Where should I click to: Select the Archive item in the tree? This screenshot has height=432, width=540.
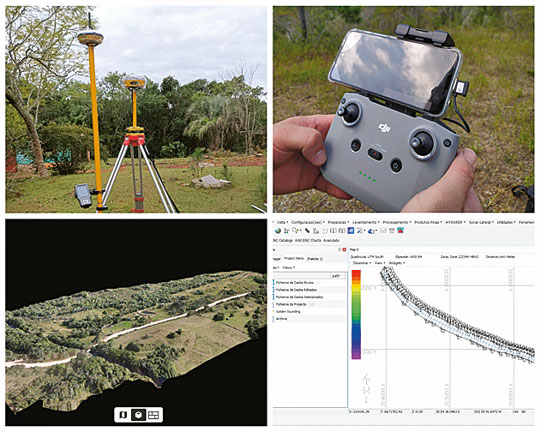pyautogui.click(x=281, y=319)
